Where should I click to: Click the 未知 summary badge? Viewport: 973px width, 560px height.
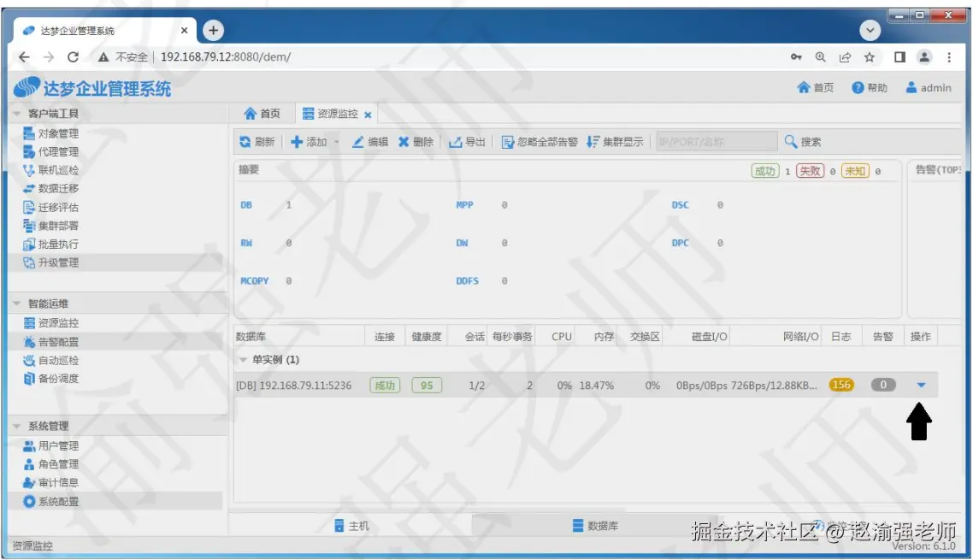pos(855,171)
